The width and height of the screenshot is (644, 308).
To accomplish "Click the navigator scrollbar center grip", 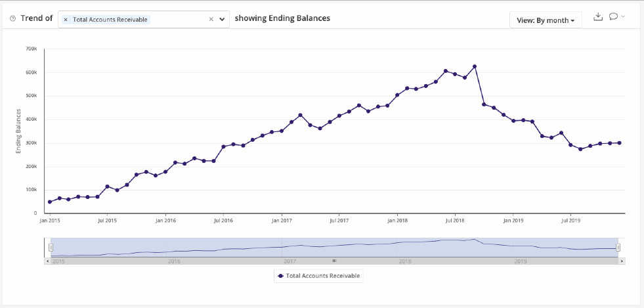I will pyautogui.click(x=334, y=261).
